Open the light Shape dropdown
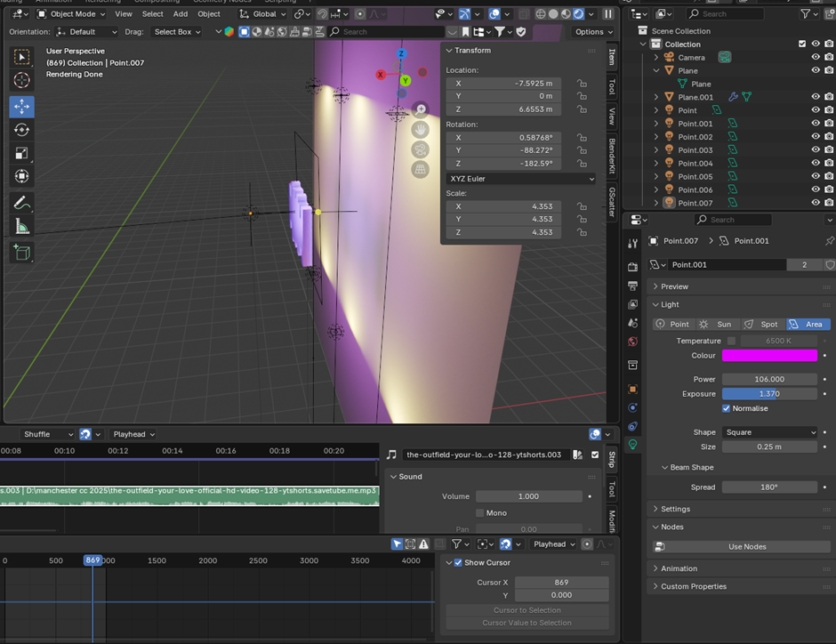The height and width of the screenshot is (644, 836). click(x=769, y=432)
